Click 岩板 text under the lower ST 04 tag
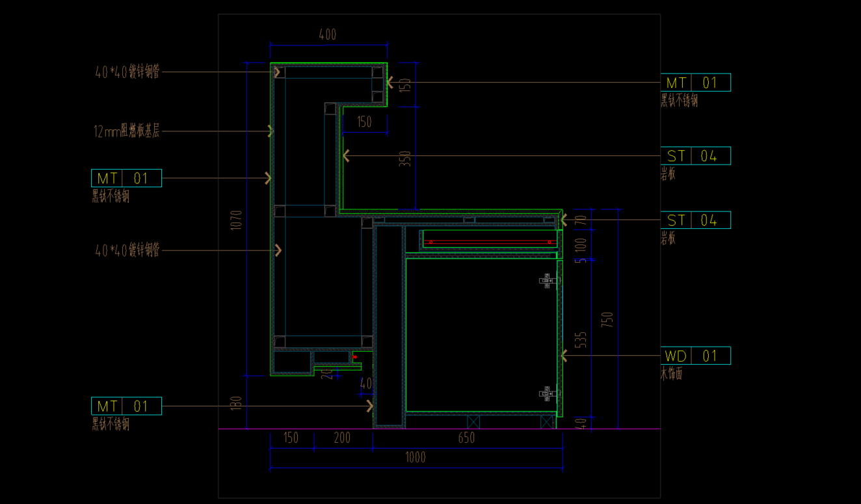 click(x=669, y=239)
